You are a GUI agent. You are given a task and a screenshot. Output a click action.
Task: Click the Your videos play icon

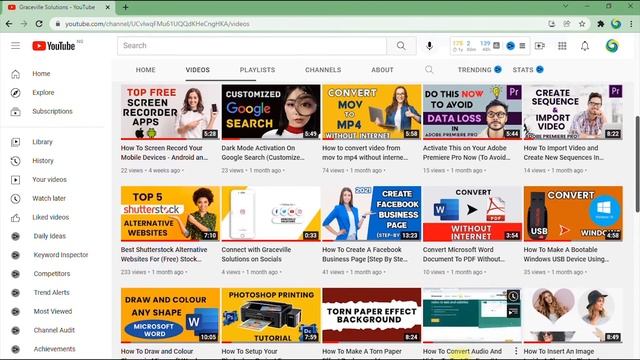coord(16,180)
